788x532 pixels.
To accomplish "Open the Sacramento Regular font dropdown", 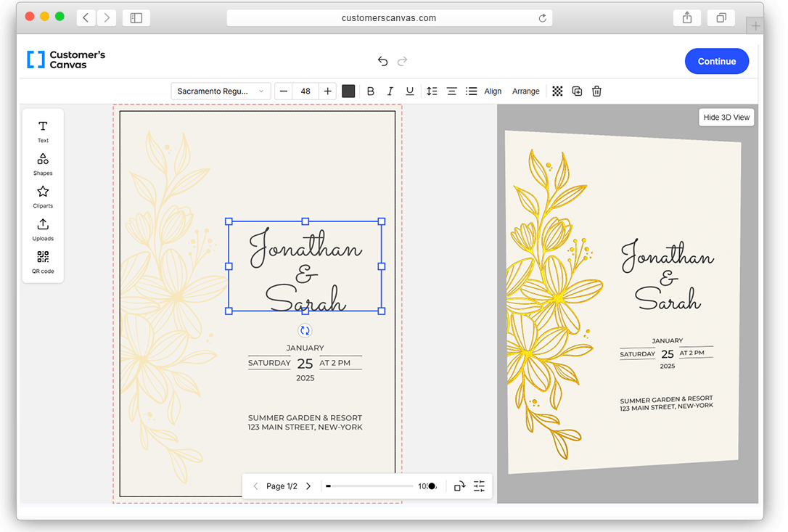I will point(221,91).
